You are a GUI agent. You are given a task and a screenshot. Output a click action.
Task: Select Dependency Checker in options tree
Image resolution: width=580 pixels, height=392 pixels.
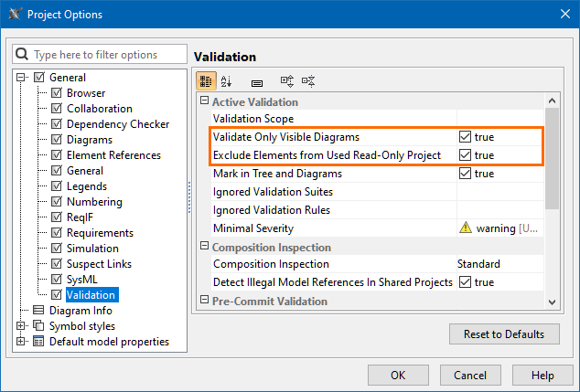click(117, 124)
